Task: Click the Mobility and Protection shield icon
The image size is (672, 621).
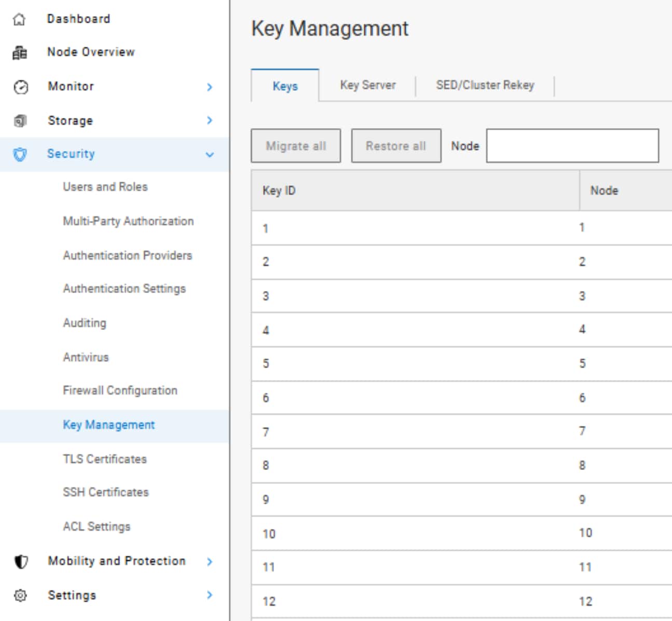Action: pyautogui.click(x=21, y=561)
